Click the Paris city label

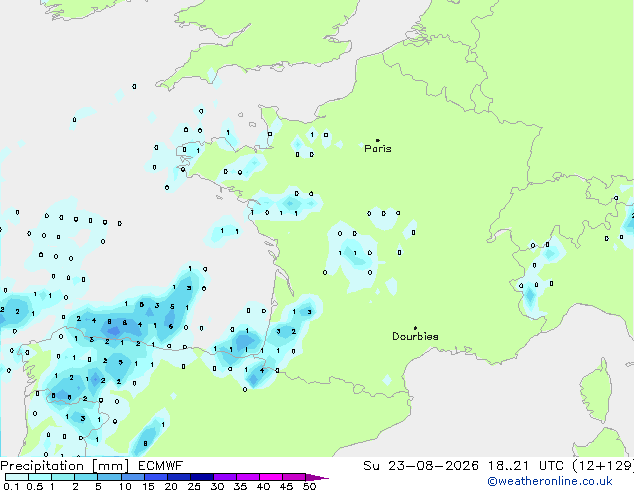[378, 149]
